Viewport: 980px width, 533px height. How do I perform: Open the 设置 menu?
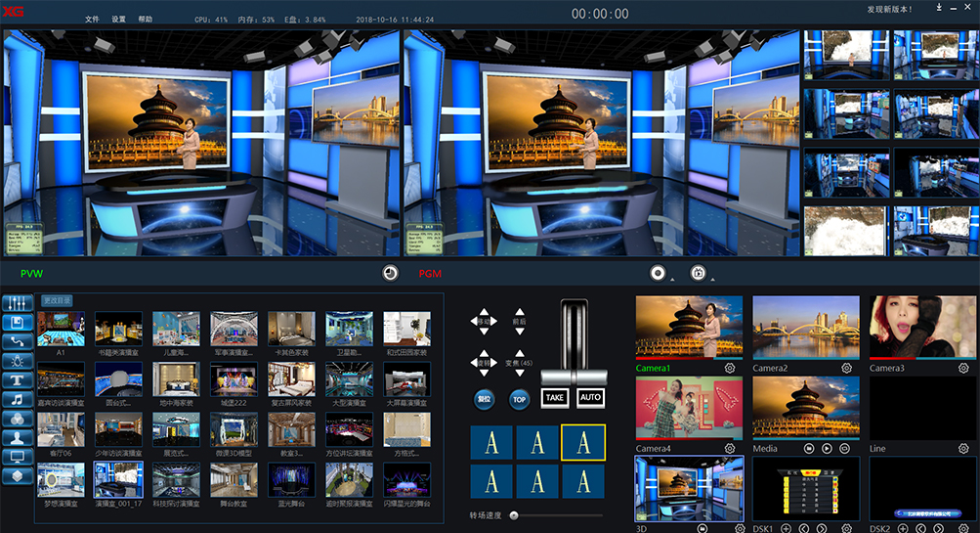pyautogui.click(x=118, y=20)
